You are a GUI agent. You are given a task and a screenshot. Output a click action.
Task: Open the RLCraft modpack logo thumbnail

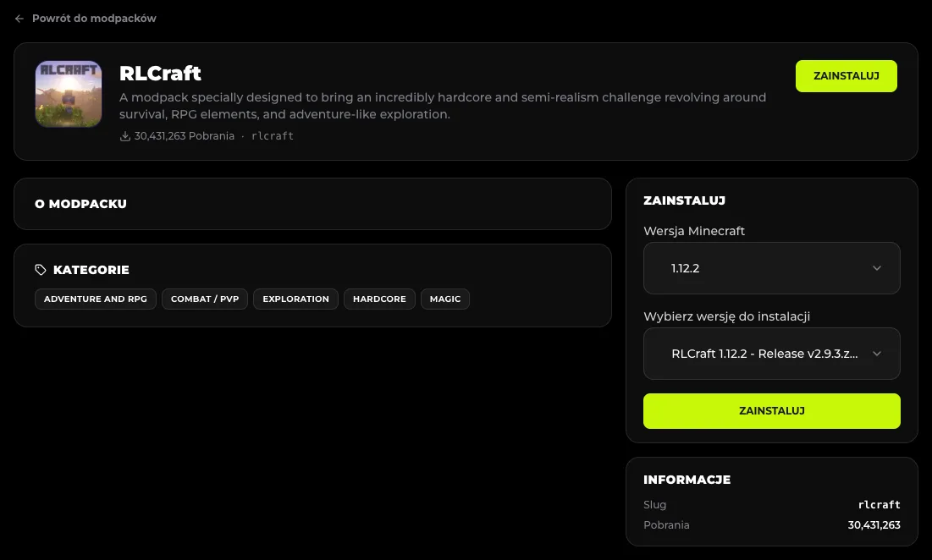(x=69, y=94)
